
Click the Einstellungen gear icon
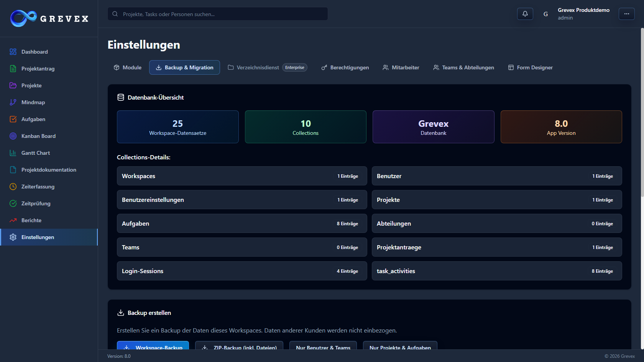[13, 237]
